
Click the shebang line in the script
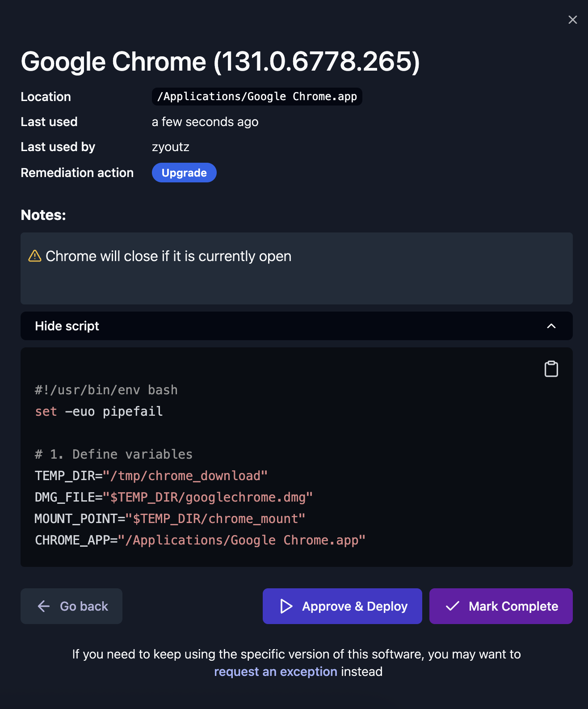coord(106,390)
